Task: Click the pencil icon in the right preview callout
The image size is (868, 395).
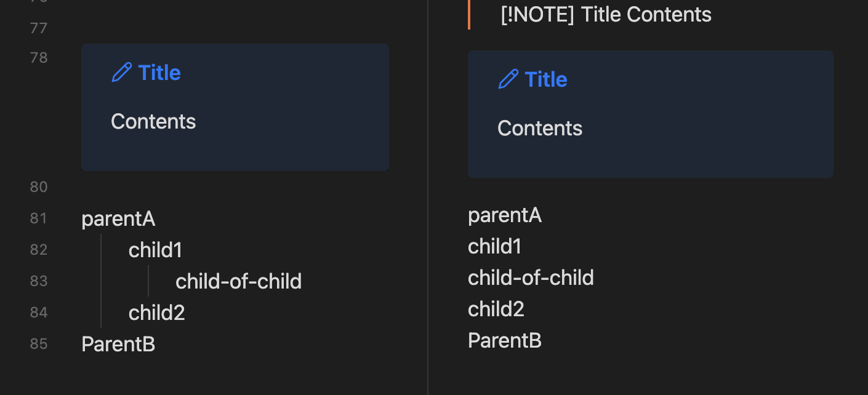Action: [x=508, y=79]
